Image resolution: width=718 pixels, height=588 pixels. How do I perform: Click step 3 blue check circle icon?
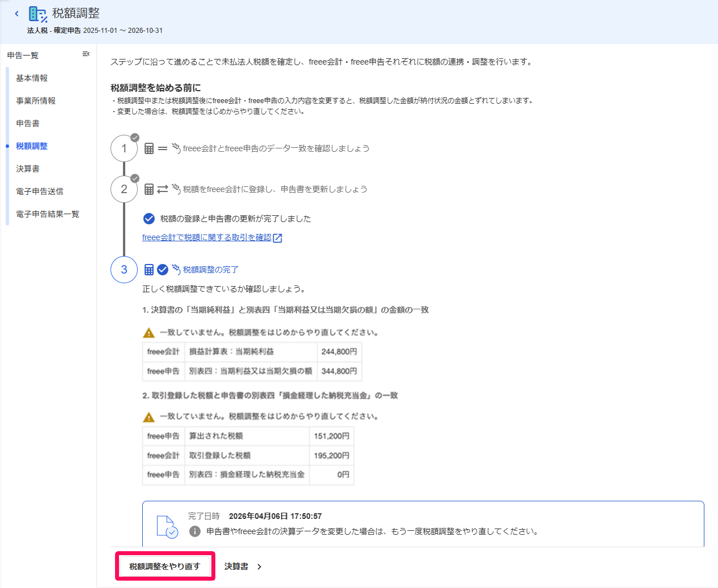click(x=163, y=270)
